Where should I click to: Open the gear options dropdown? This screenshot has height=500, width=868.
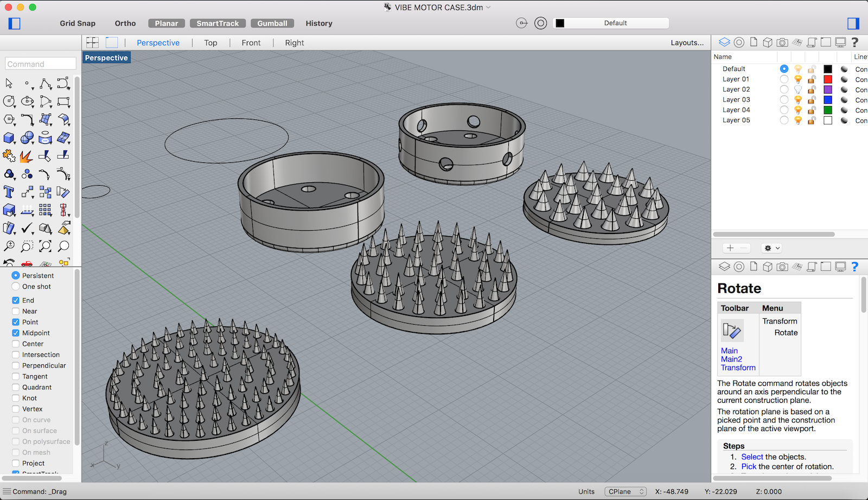[x=771, y=248]
